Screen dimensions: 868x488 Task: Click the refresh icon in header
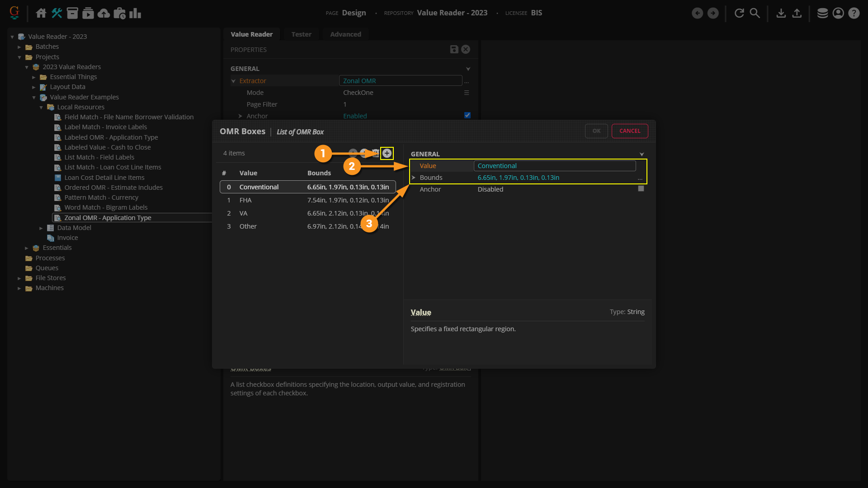[739, 13]
